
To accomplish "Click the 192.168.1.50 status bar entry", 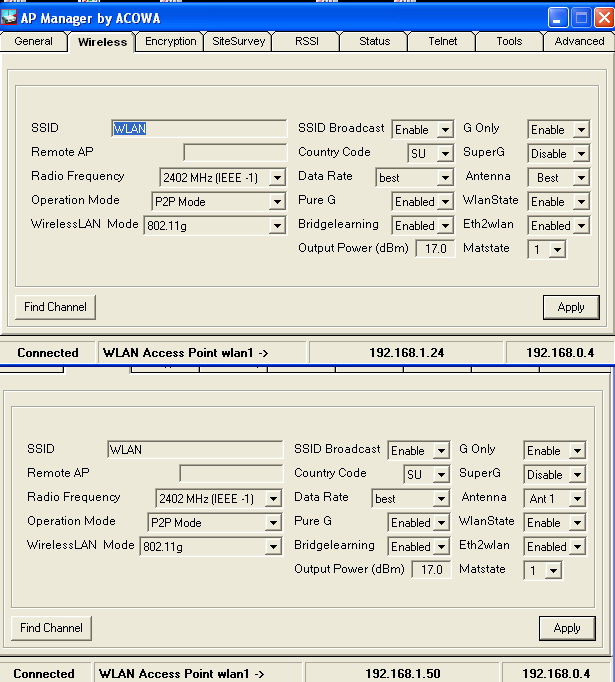I will [x=402, y=673].
